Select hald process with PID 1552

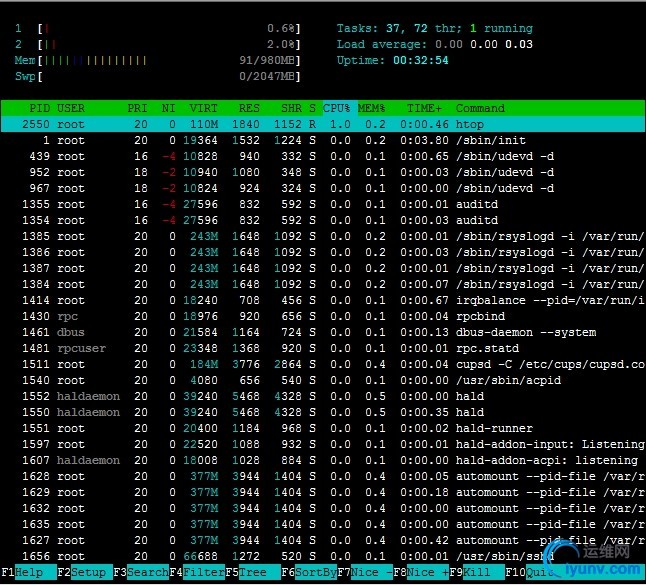tap(323, 396)
